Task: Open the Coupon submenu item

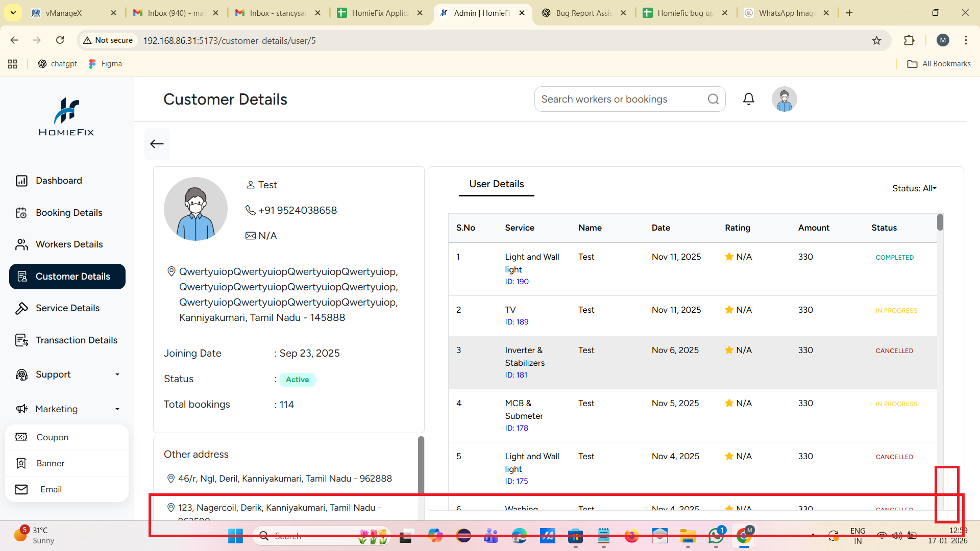Action: click(x=52, y=437)
